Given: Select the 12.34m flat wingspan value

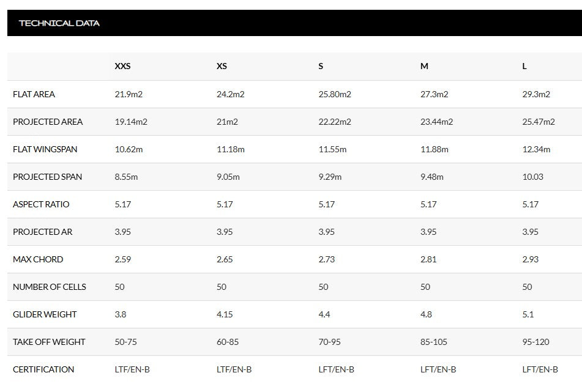Looking at the screenshot, I should pyautogui.click(x=536, y=149).
